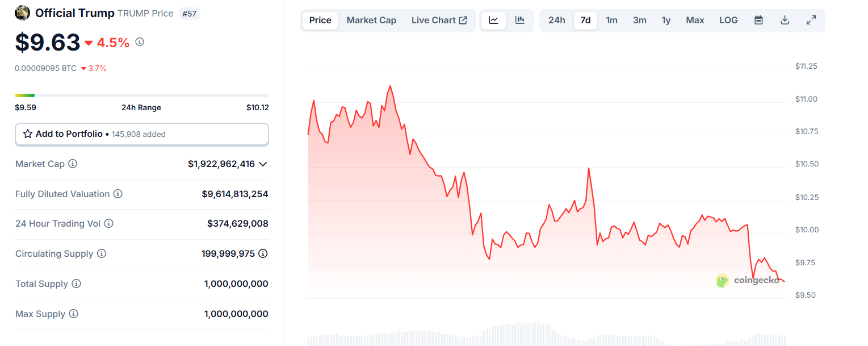This screenshot has width=868, height=346.
Task: Select the Max time range
Action: 695,20
